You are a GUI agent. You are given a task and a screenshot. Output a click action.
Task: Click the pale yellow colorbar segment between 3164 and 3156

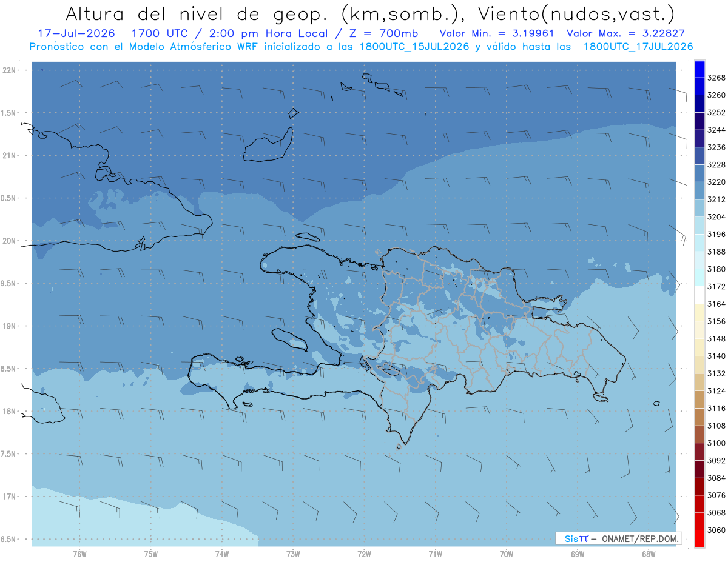click(x=699, y=313)
